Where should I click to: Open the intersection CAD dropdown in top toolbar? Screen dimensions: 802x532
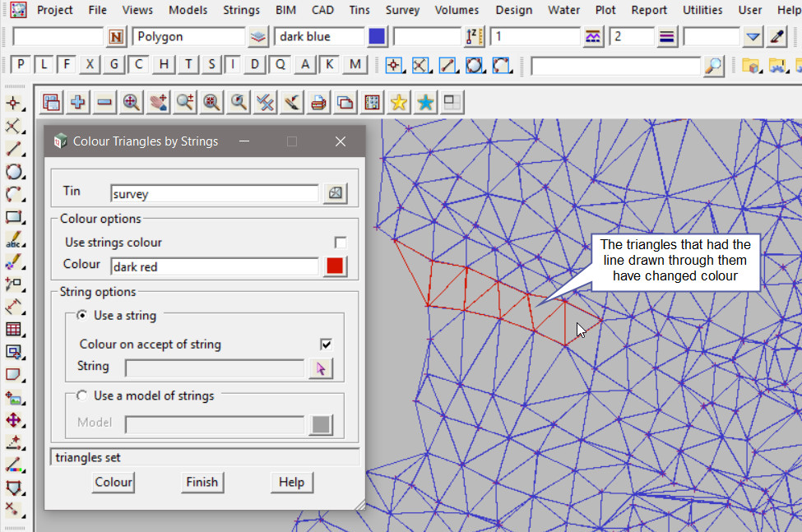tap(420, 66)
